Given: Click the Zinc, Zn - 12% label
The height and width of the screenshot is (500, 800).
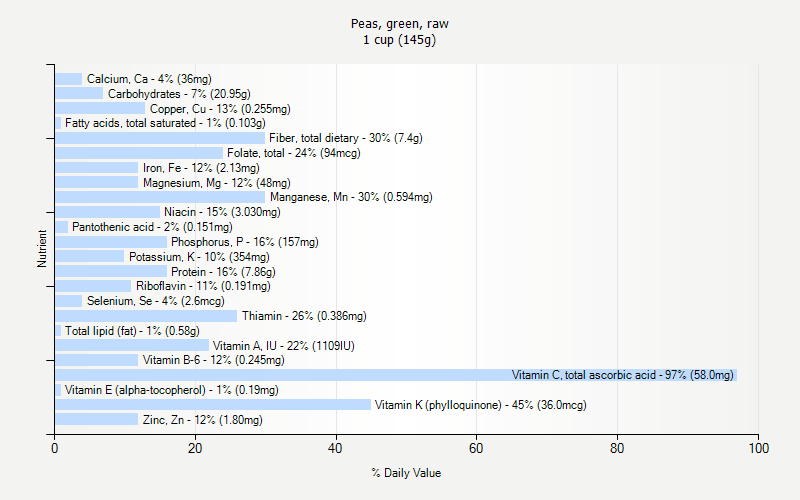Looking at the screenshot, I should pyautogui.click(x=203, y=420).
